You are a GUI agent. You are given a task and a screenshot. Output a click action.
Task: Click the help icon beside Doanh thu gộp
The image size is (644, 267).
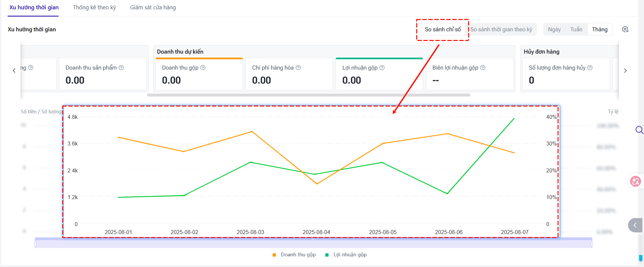(203, 68)
